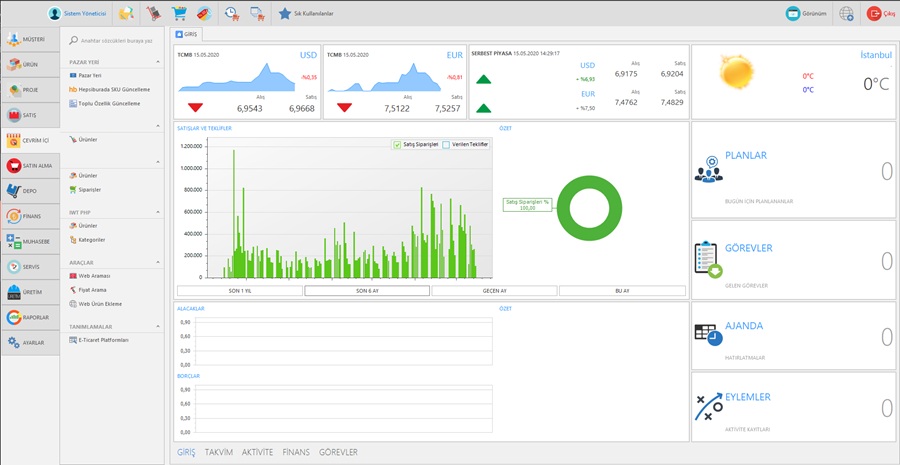The image size is (900, 465).
Task: Open the Sık Kullanılanlar favorites star
Action: tap(286, 14)
